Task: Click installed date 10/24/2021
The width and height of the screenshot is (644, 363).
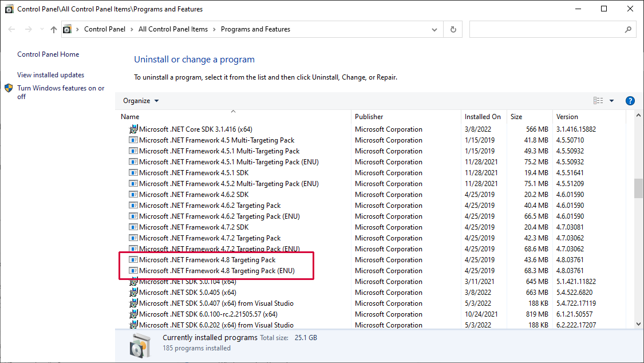Action: pyautogui.click(x=481, y=314)
